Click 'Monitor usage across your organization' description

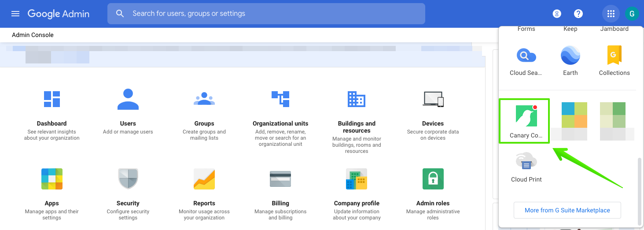(204, 215)
